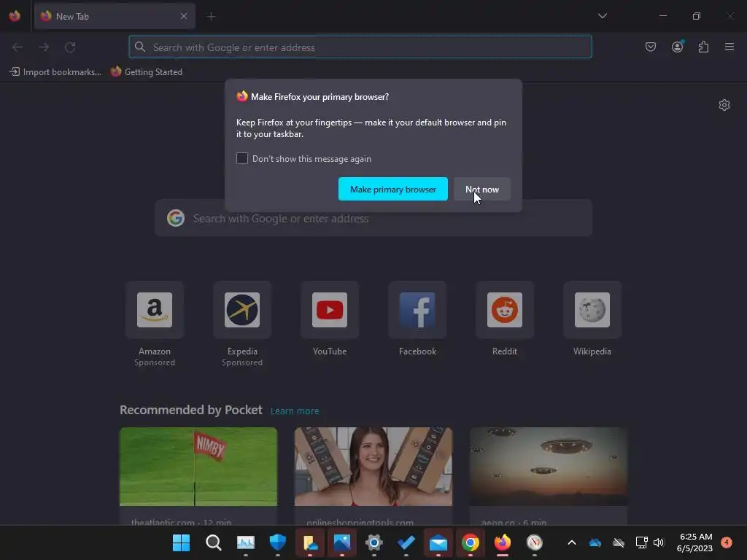This screenshot has height=560, width=747.
Task: Click Import bookmarks in bookmarks bar
Action: click(55, 72)
